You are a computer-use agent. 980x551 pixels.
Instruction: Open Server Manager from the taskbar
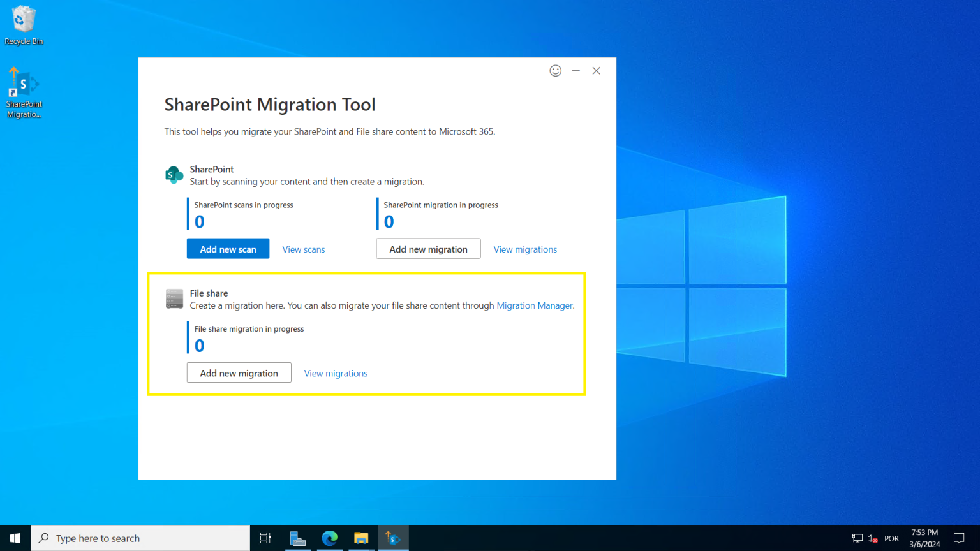coord(298,538)
